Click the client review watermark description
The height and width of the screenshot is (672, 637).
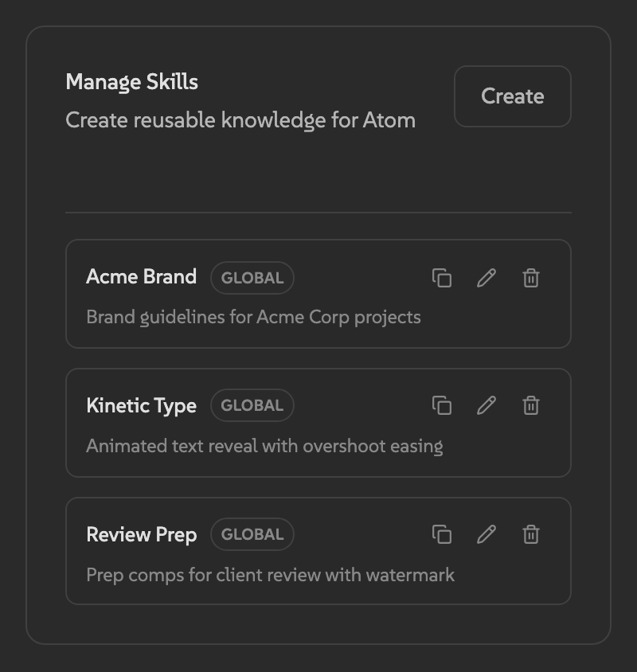[270, 575]
